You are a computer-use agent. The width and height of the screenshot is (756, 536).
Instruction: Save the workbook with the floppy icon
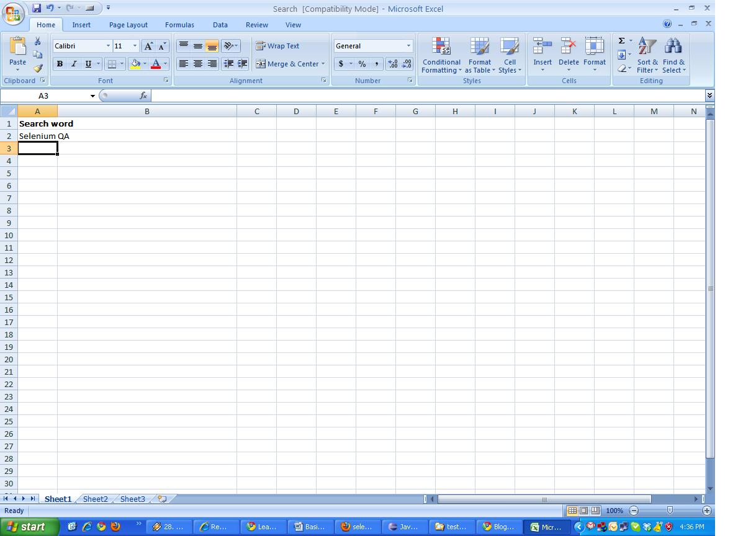(x=37, y=8)
